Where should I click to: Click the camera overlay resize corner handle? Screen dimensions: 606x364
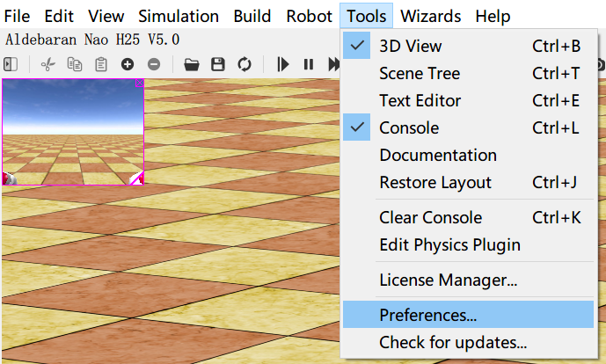[x=137, y=178]
